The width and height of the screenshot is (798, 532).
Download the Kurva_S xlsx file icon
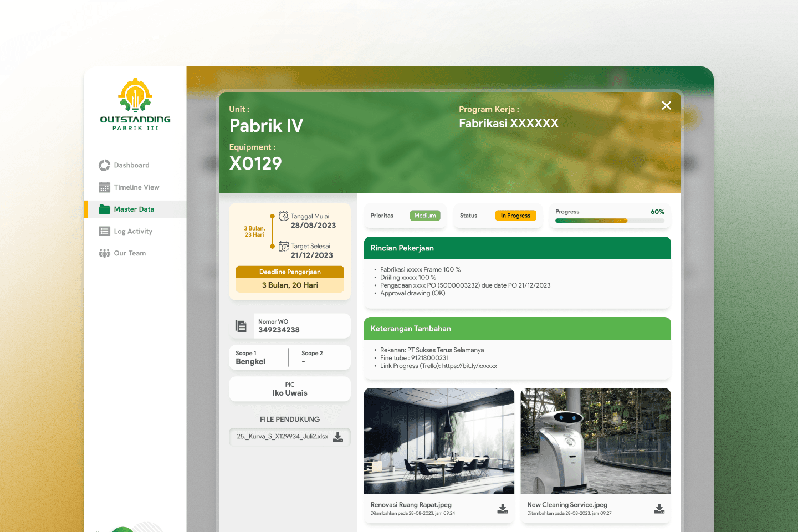pos(337,437)
